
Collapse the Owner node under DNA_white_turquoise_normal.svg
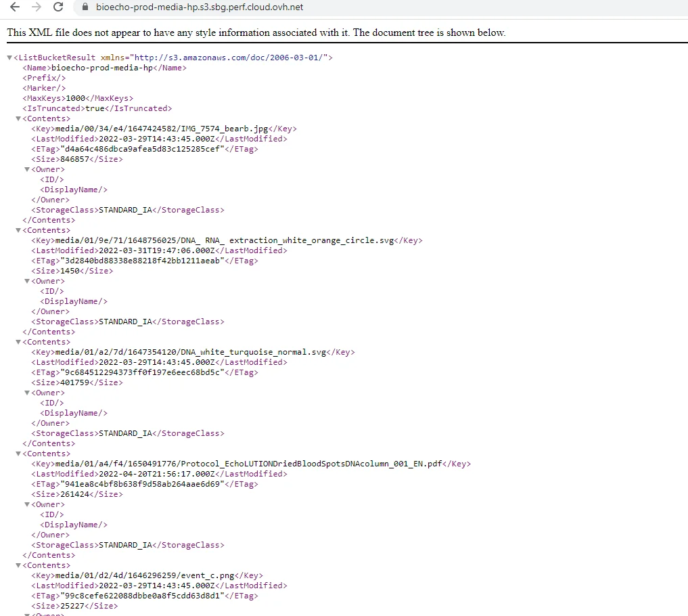click(26, 392)
